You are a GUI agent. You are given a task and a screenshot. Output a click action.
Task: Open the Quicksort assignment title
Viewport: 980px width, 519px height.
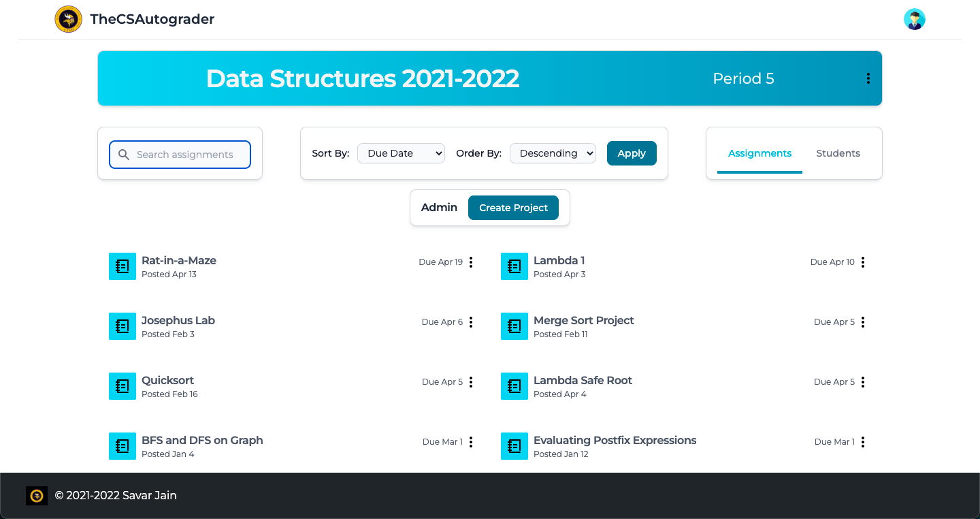(x=167, y=380)
